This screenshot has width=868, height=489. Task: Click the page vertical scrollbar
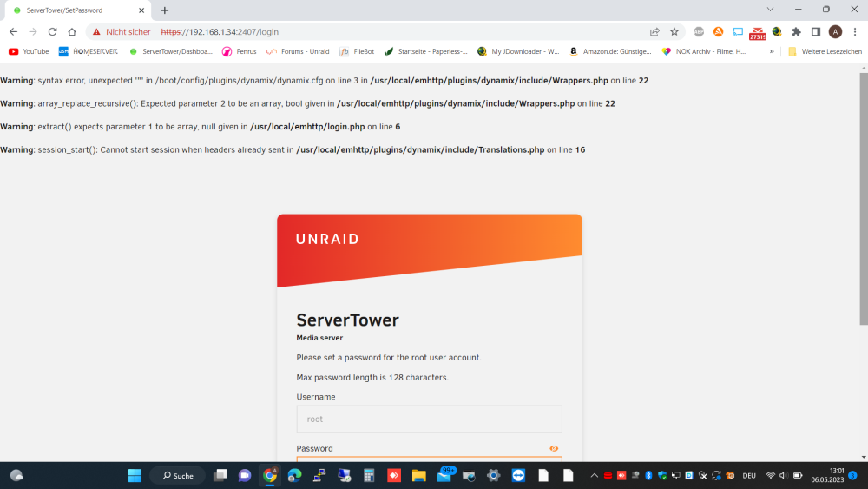(x=864, y=199)
